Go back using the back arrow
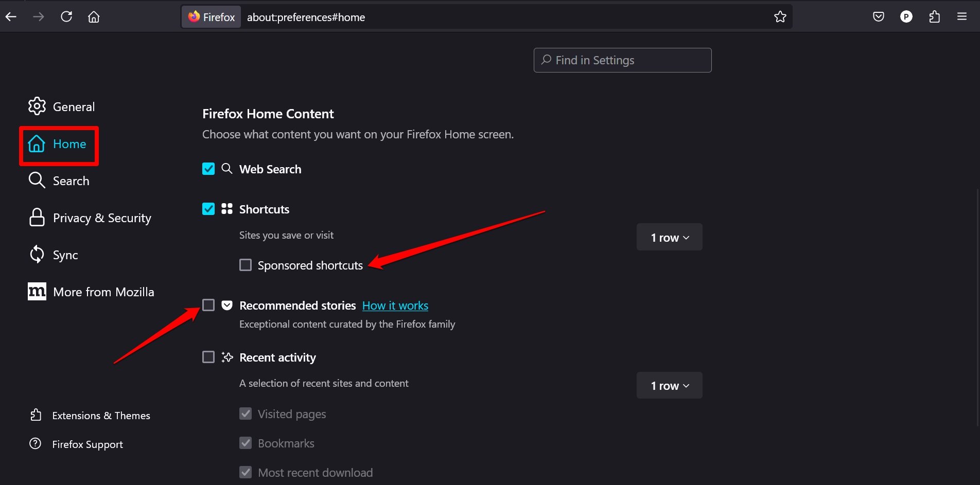The height and width of the screenshot is (485, 980). [x=11, y=17]
